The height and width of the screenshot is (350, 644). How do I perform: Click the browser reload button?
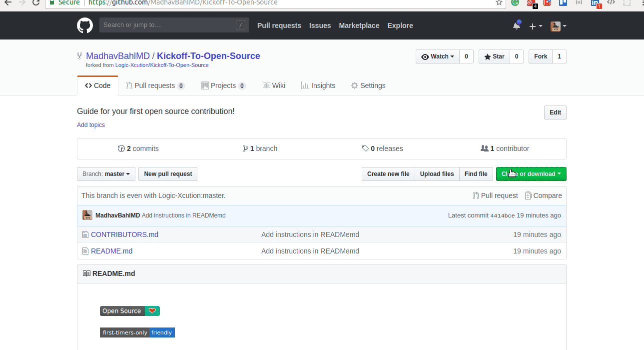point(36,2)
